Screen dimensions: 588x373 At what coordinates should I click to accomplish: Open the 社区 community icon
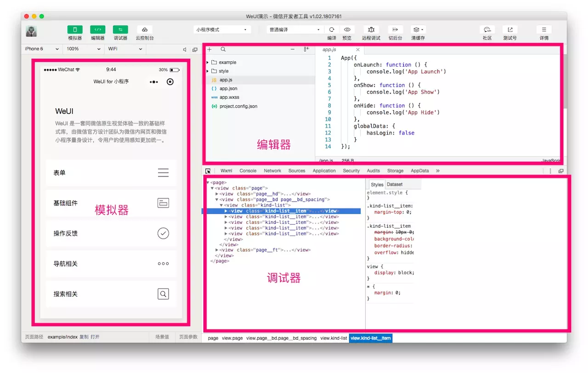[487, 29]
